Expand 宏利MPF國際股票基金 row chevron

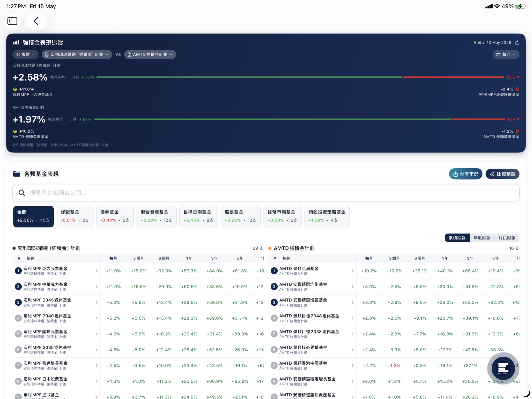pyautogui.click(x=96, y=334)
